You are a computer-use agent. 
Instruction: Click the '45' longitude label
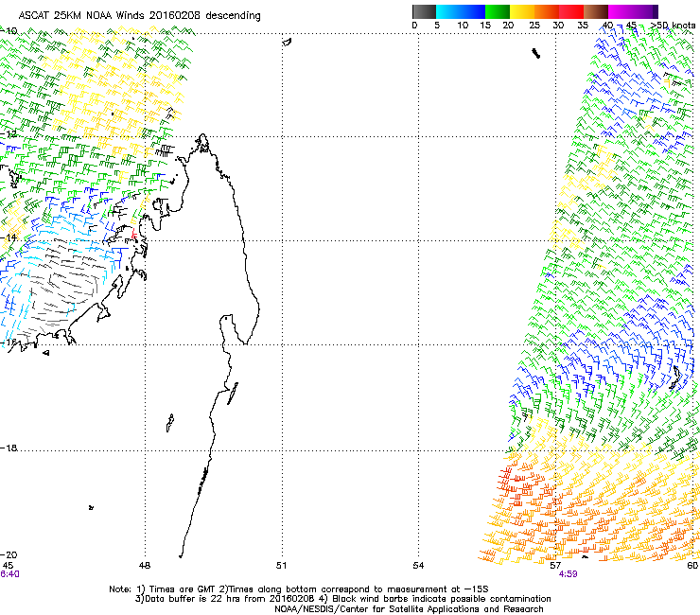coord(8,566)
